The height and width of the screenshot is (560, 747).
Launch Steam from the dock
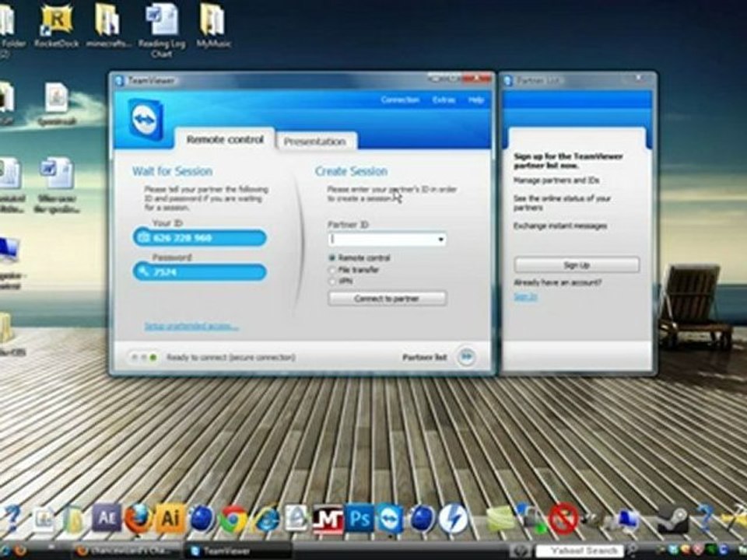672,519
